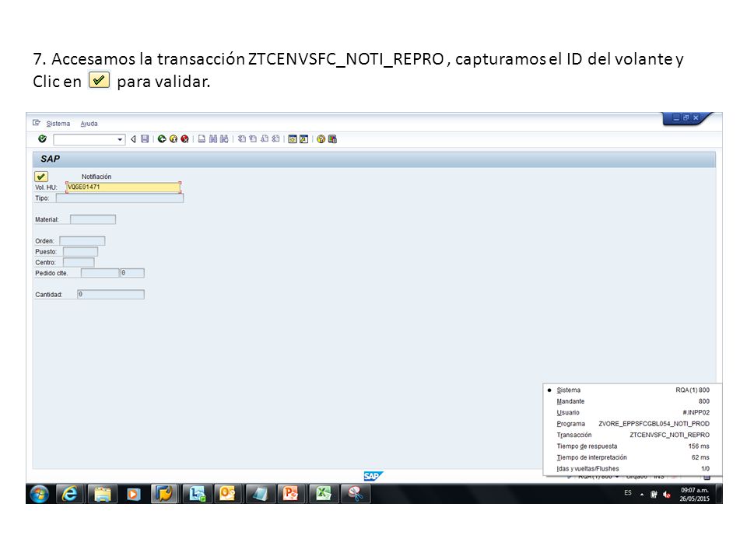Click the Print icon in toolbar
747x560 pixels.
coord(202,139)
